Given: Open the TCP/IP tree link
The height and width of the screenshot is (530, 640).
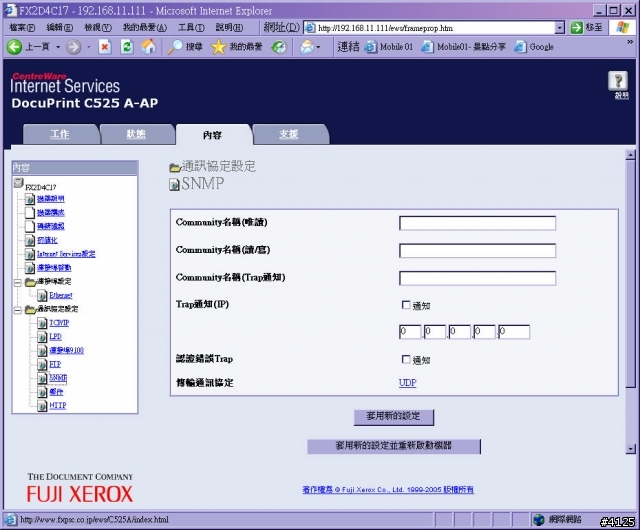Looking at the screenshot, I should click(x=59, y=323).
